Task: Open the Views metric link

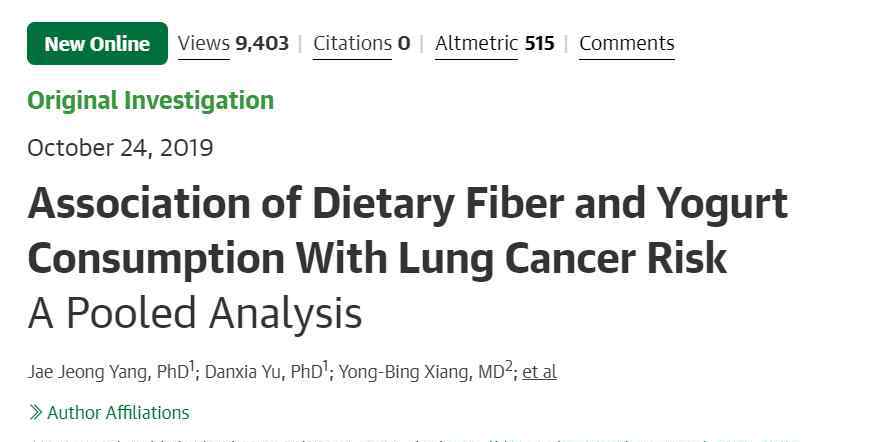Action: tap(204, 44)
